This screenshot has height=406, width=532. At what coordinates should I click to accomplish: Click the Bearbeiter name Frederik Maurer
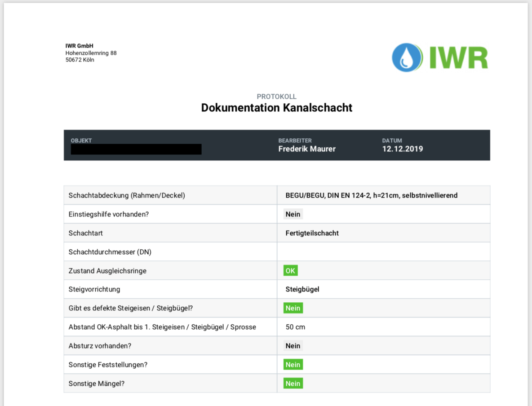coord(307,149)
